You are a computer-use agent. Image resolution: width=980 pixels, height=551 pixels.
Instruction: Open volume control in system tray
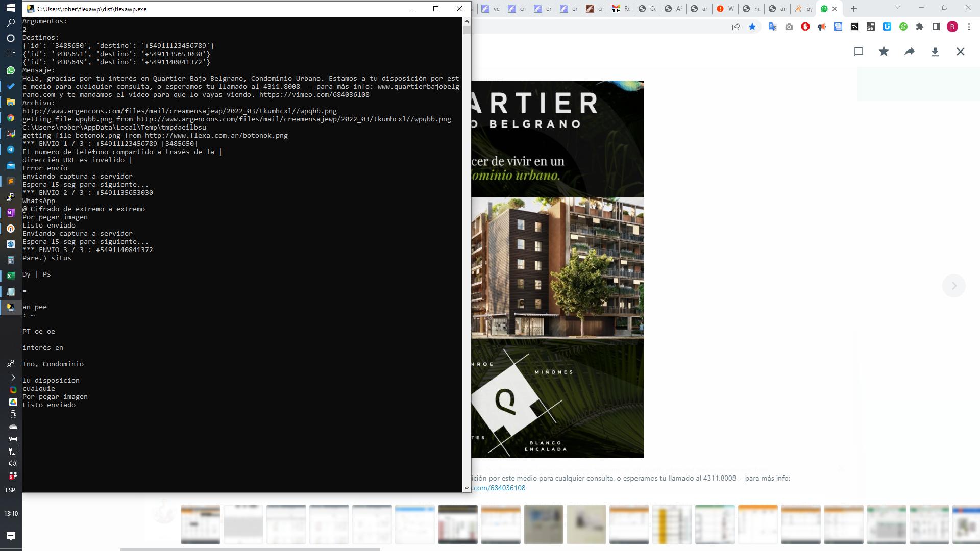pos(13,463)
